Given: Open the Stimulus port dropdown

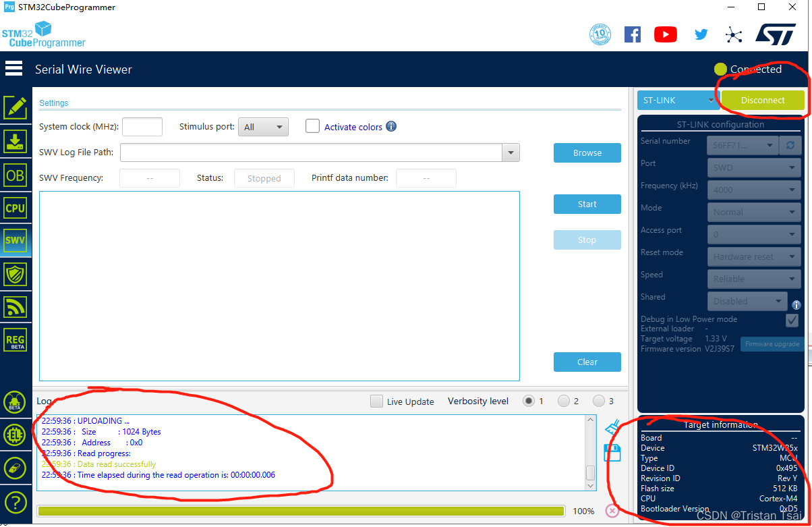Looking at the screenshot, I should coord(264,127).
